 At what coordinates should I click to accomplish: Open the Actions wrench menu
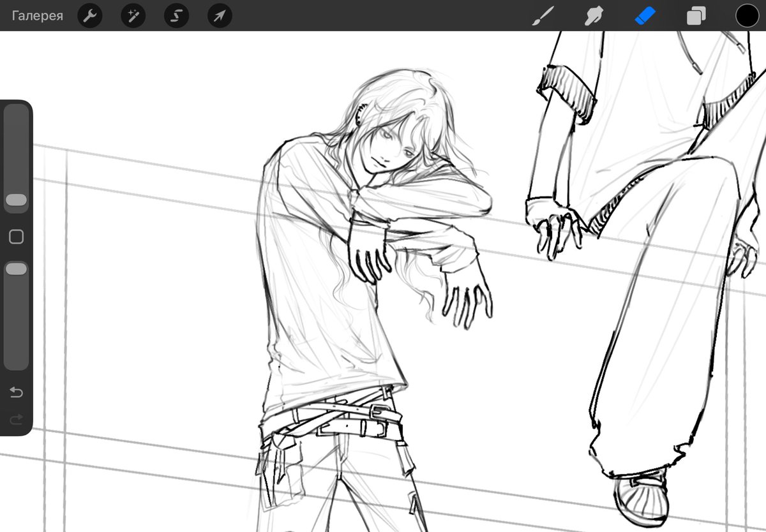[x=90, y=16]
